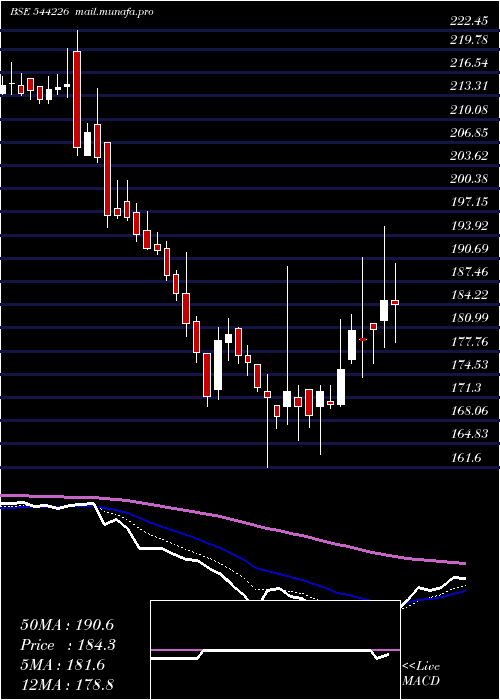Click the 216.54 price axis label

click(x=469, y=63)
